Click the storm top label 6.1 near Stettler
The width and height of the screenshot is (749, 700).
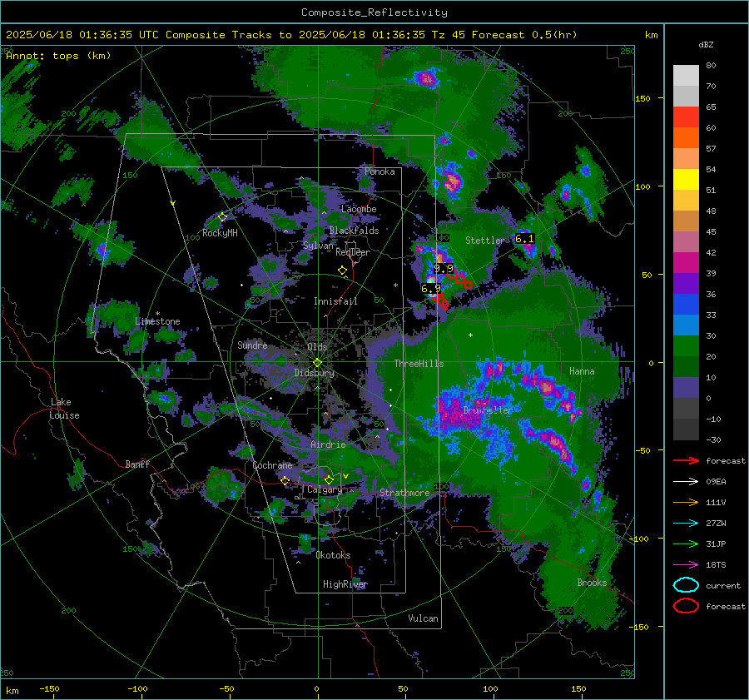pos(524,238)
